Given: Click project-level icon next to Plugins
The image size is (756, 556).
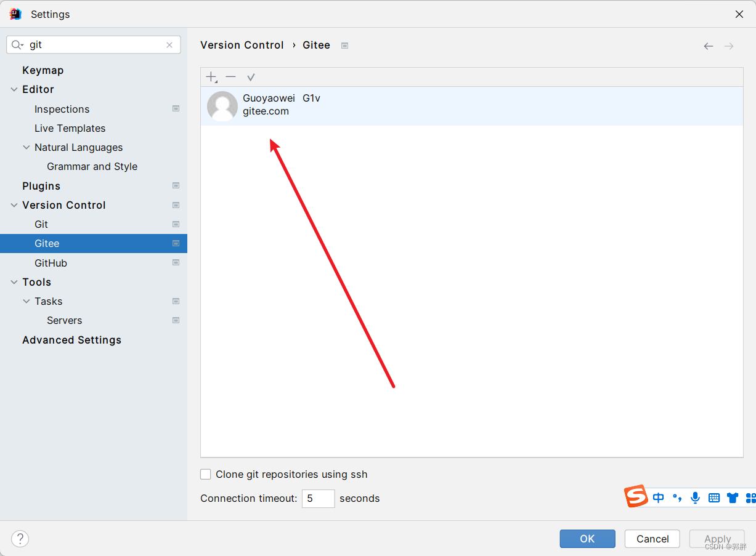Looking at the screenshot, I should 176,186.
